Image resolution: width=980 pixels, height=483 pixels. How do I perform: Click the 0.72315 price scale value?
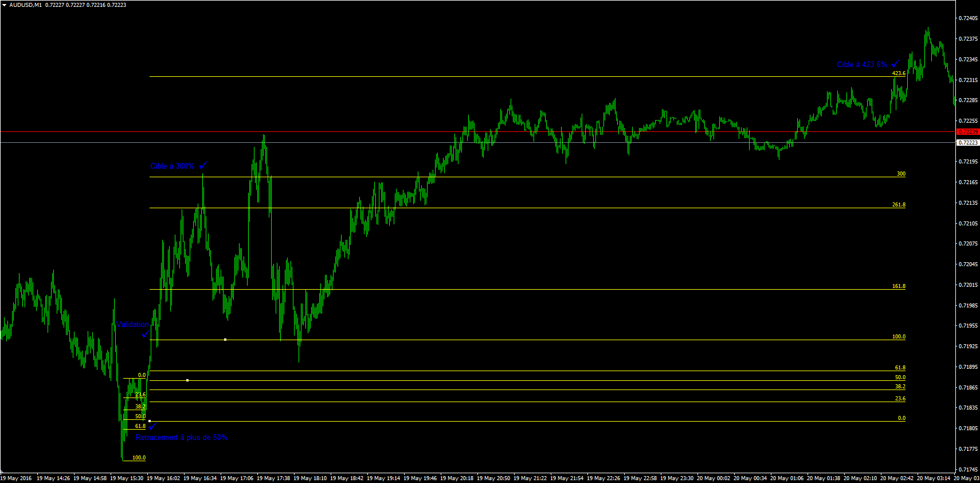point(968,80)
